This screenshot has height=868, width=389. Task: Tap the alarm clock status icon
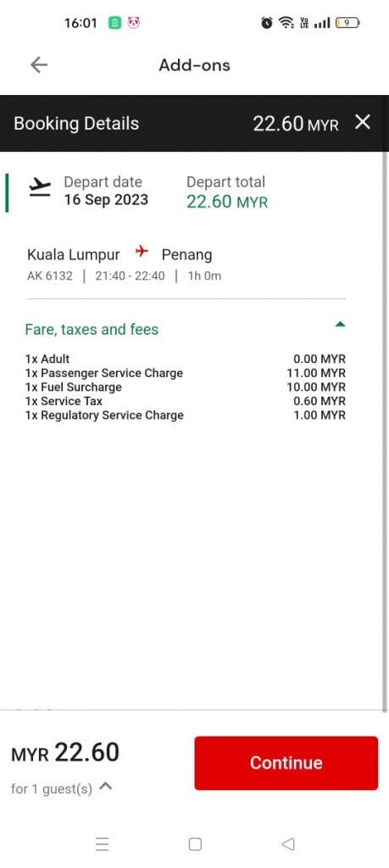tap(267, 23)
